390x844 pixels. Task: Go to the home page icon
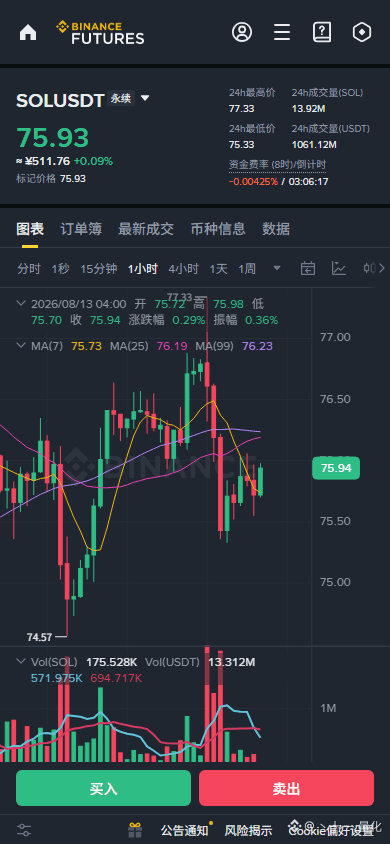(28, 33)
